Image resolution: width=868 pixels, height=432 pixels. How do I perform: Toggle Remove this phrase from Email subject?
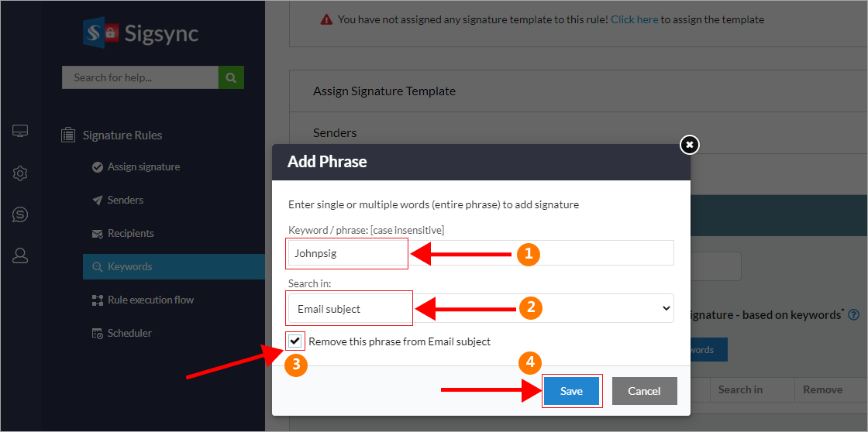coord(295,341)
